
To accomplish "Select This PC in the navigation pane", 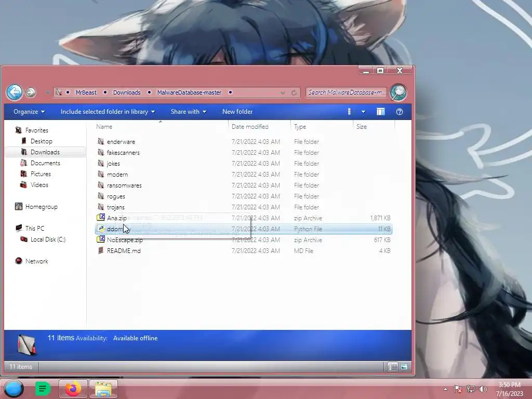I will point(35,229).
